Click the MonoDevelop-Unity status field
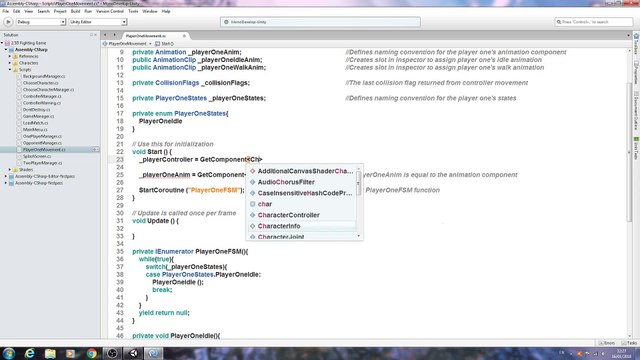 (320, 22)
